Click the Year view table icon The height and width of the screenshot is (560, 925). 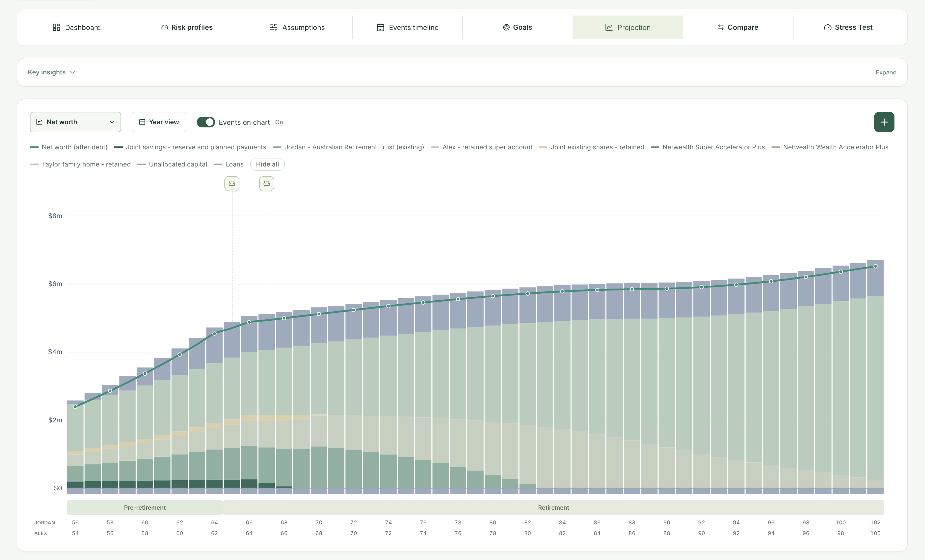[x=142, y=122]
